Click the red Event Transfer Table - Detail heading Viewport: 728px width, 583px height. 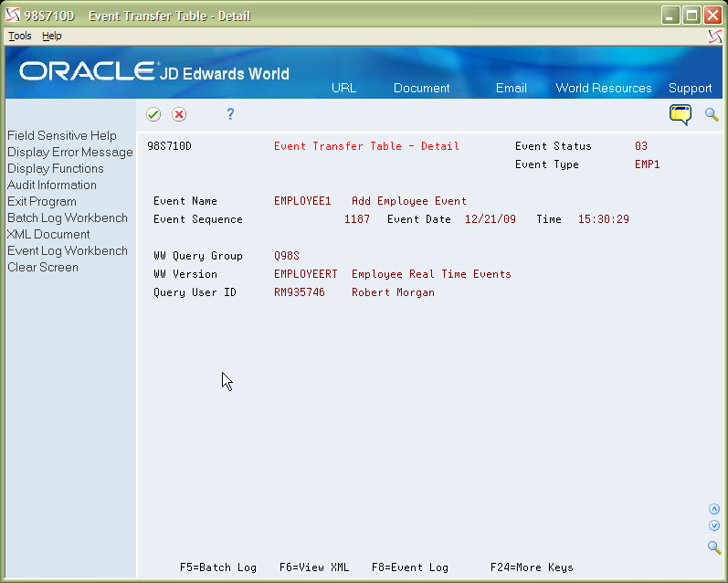click(366, 146)
